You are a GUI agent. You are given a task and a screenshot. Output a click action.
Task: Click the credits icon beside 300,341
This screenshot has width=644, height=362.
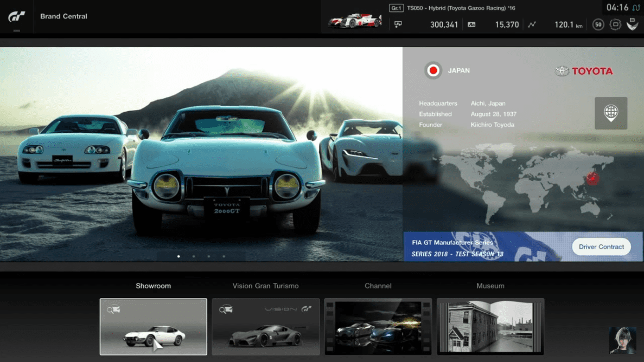[x=398, y=24]
